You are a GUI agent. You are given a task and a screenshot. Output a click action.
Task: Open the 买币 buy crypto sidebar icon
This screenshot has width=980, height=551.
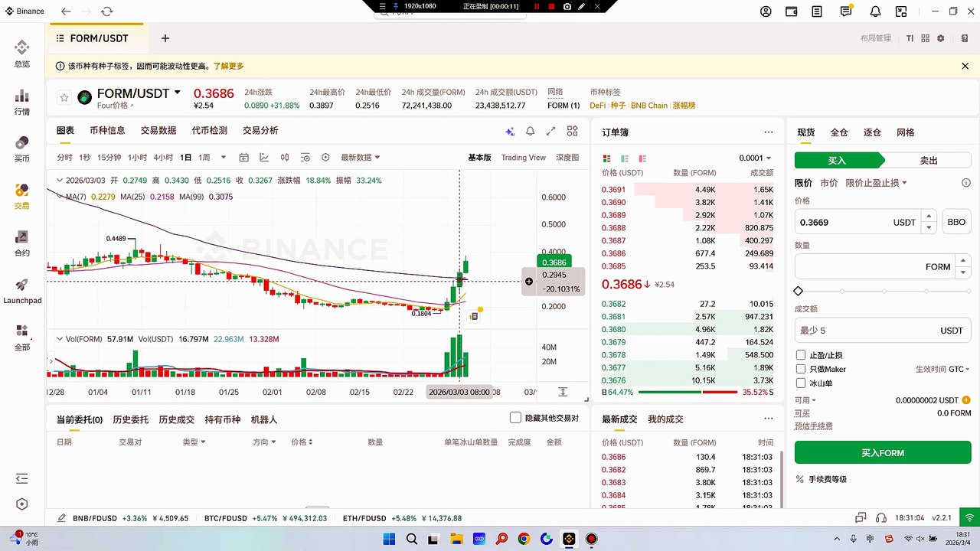[21, 148]
